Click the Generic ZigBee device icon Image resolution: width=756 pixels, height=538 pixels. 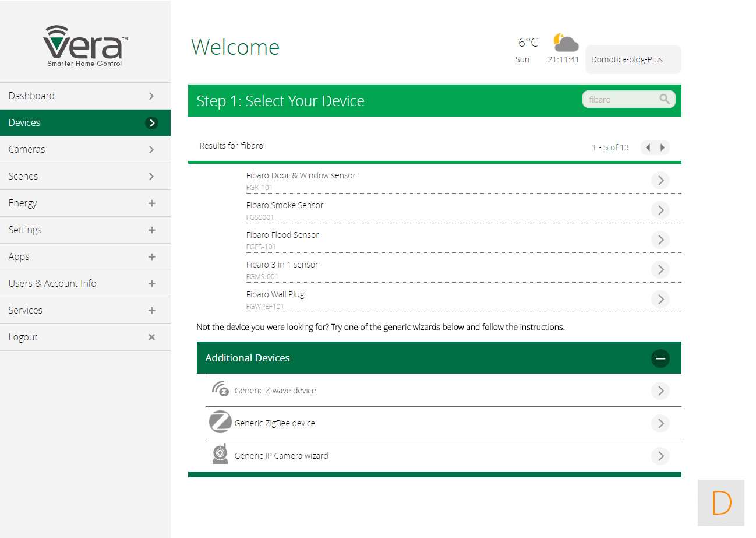[x=220, y=422]
